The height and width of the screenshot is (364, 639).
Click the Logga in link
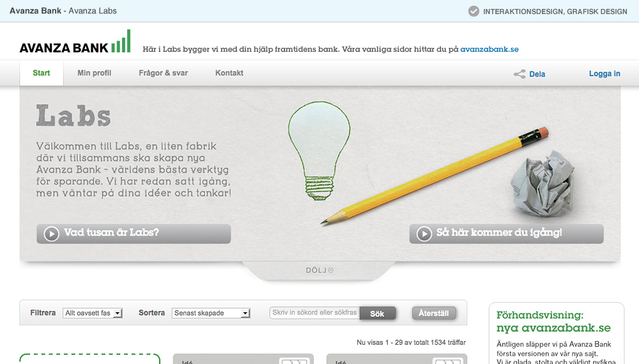coord(604,73)
